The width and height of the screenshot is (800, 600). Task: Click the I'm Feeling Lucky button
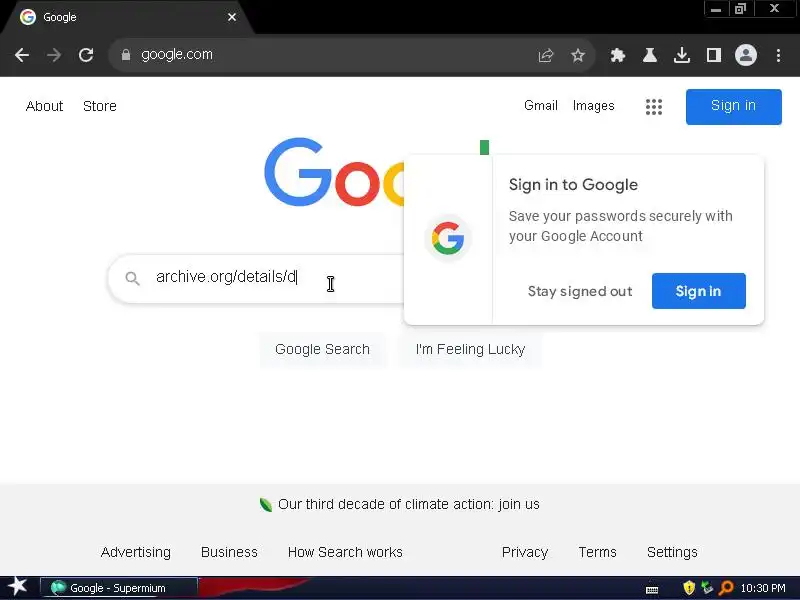tap(470, 349)
